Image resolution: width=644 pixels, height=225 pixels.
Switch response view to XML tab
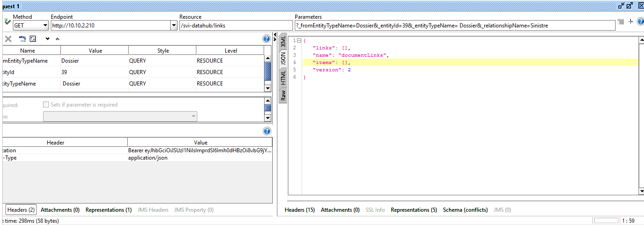coord(283,41)
